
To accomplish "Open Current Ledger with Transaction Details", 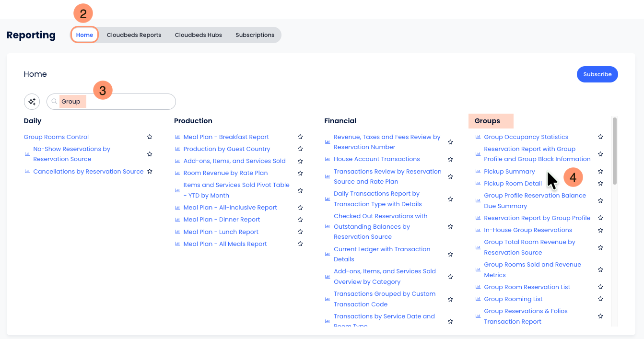I will pos(382,254).
